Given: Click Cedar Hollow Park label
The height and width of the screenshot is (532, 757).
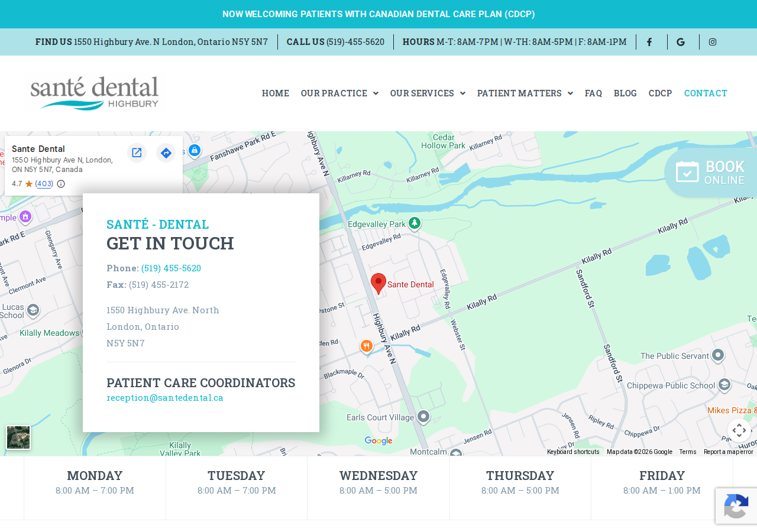Looking at the screenshot, I should point(444,141).
